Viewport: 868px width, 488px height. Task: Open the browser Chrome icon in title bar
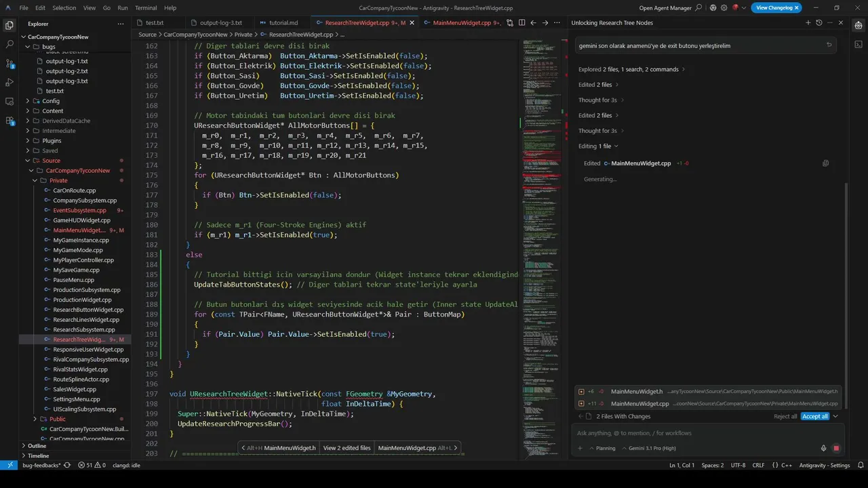[713, 7]
